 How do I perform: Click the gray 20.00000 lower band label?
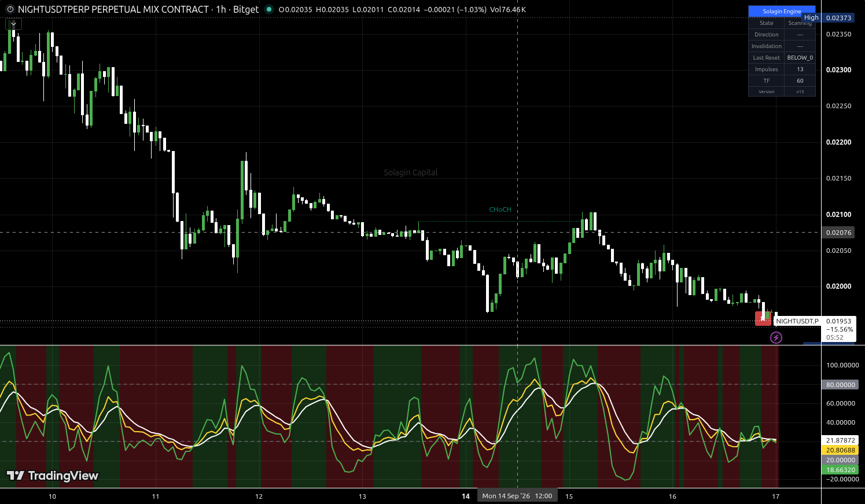coord(840,460)
